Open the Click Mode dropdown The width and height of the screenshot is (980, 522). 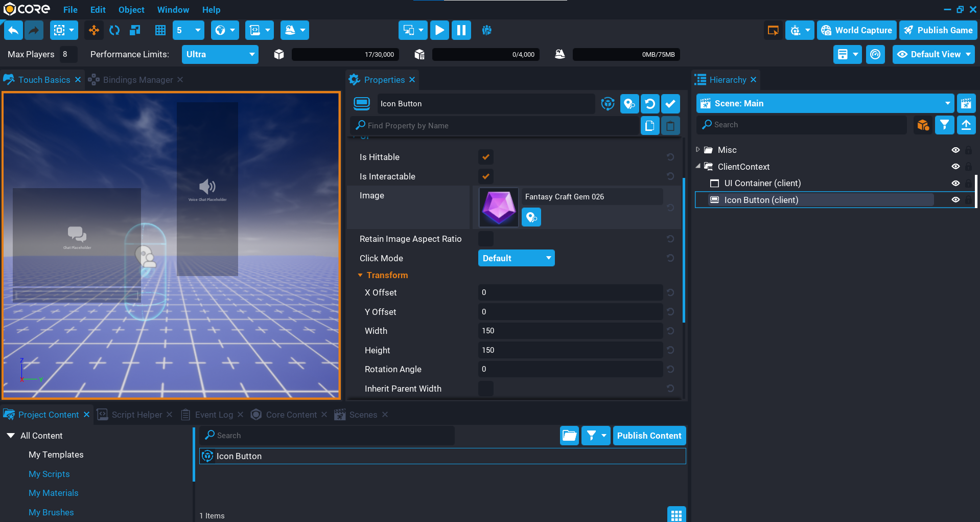[516, 258]
